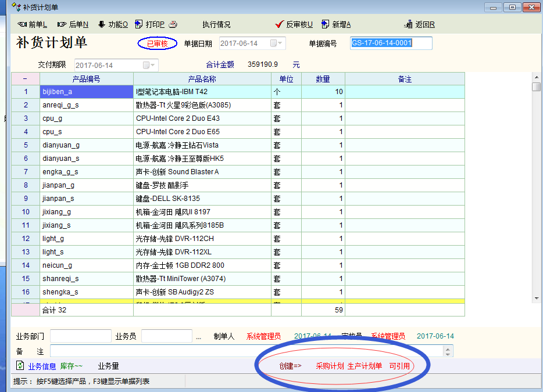The height and width of the screenshot is (392, 543).
Task: Click the ellipsis button beside 业务员 field
Action: pyautogui.click(x=198, y=336)
